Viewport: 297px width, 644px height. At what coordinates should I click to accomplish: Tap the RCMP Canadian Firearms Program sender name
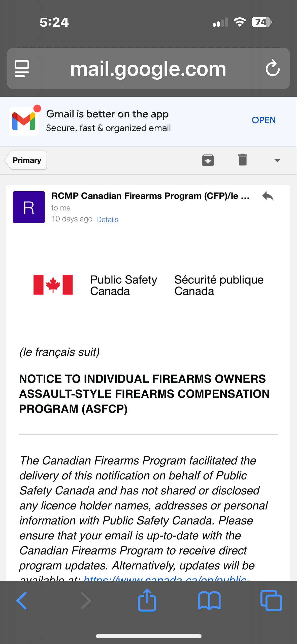[x=150, y=196]
